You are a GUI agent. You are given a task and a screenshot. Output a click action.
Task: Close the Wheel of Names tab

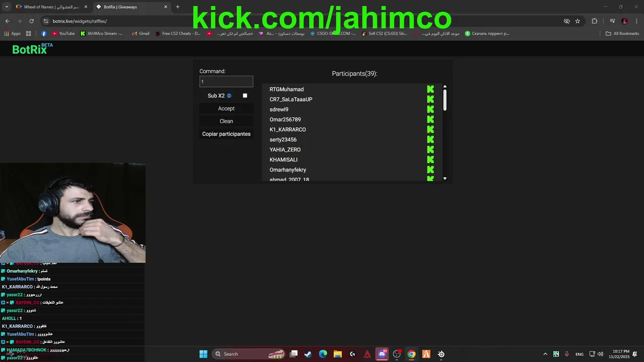(86, 7)
